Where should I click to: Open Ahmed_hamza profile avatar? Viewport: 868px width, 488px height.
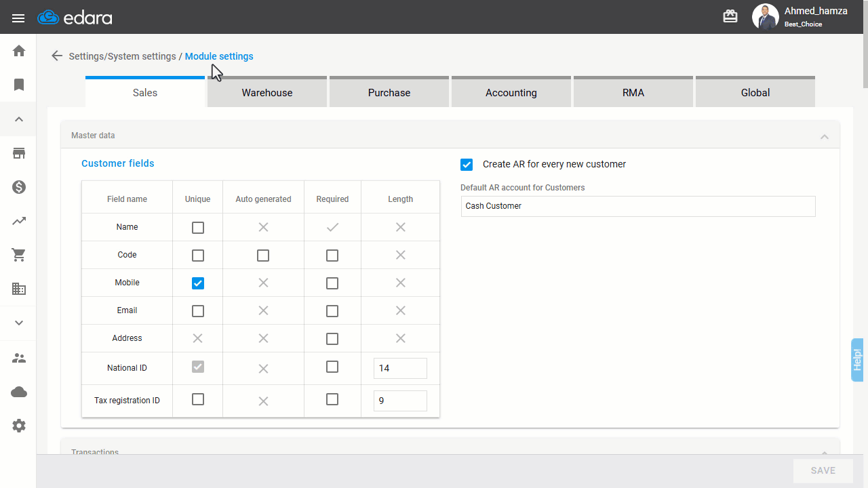[766, 17]
